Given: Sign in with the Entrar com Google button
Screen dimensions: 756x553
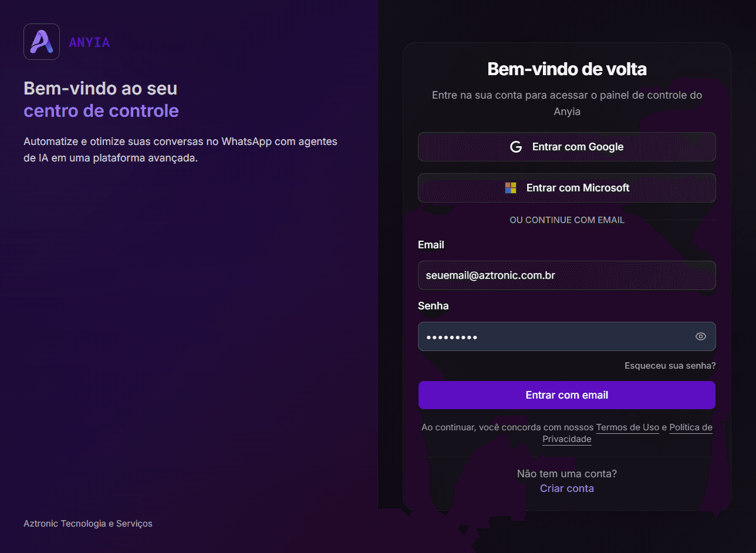Looking at the screenshot, I should [566, 147].
